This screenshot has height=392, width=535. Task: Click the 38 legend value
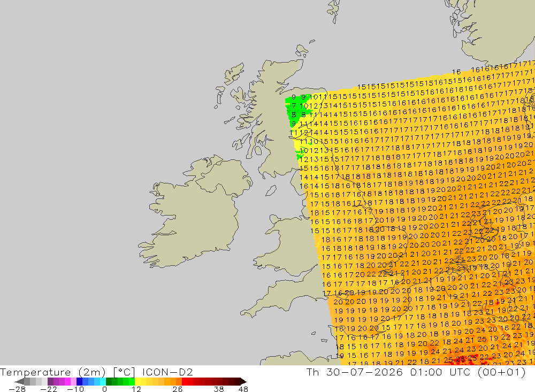(x=218, y=389)
